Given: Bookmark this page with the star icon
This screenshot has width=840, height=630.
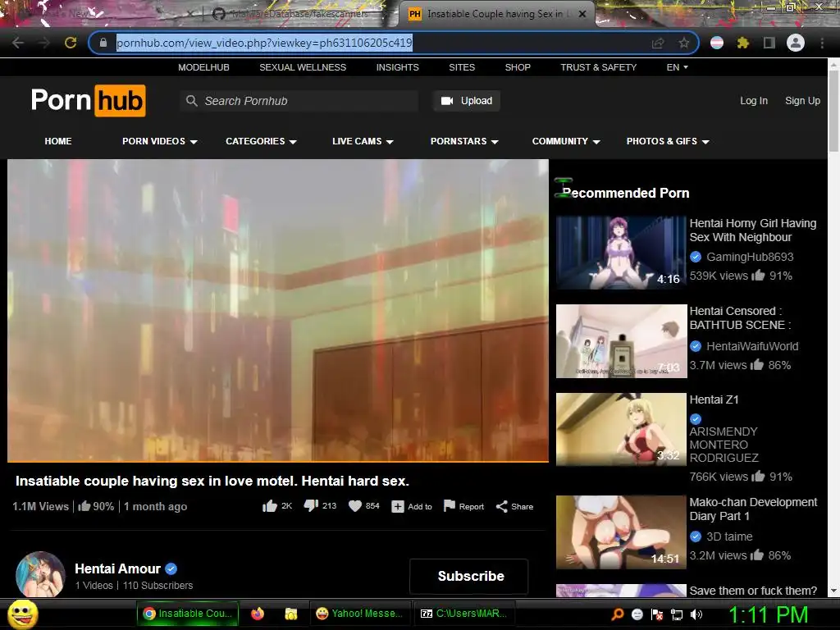Looking at the screenshot, I should tap(683, 43).
